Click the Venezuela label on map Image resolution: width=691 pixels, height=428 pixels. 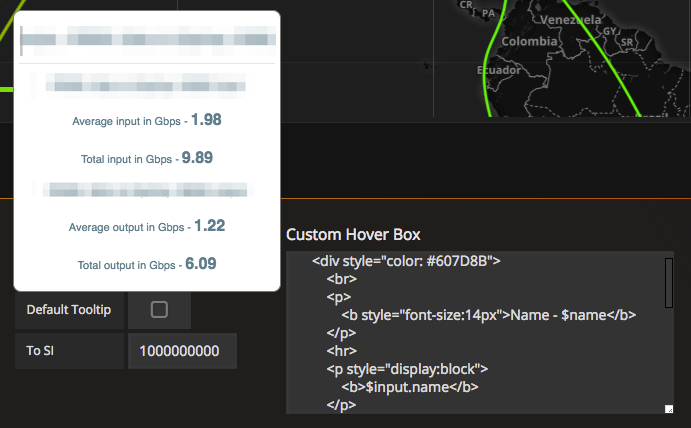click(x=571, y=20)
